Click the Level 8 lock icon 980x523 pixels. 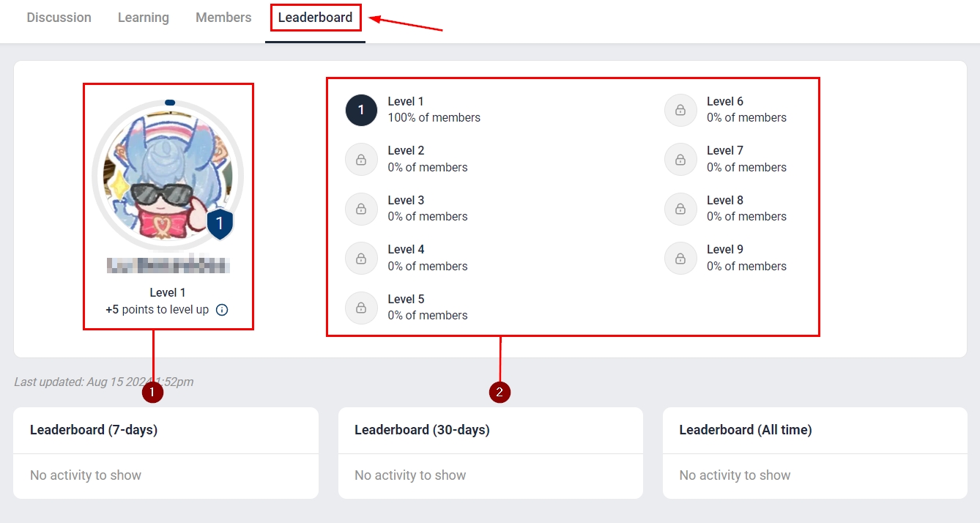pyautogui.click(x=680, y=209)
